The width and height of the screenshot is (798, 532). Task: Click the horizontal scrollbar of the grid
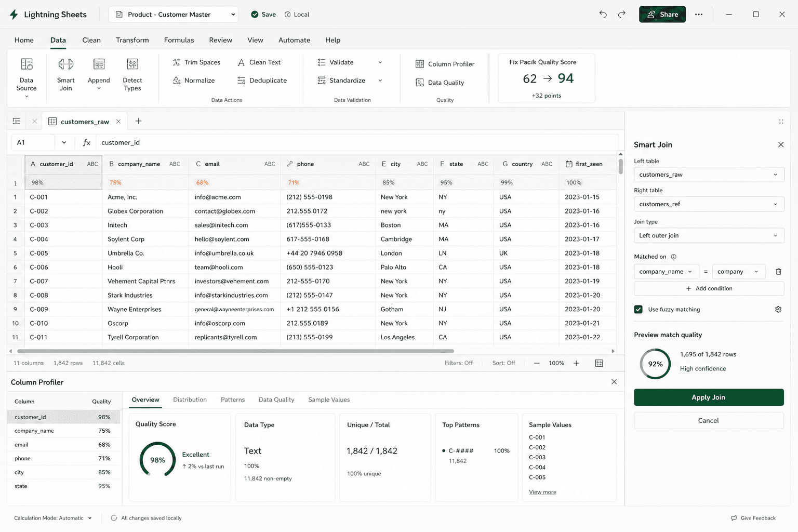click(x=235, y=351)
